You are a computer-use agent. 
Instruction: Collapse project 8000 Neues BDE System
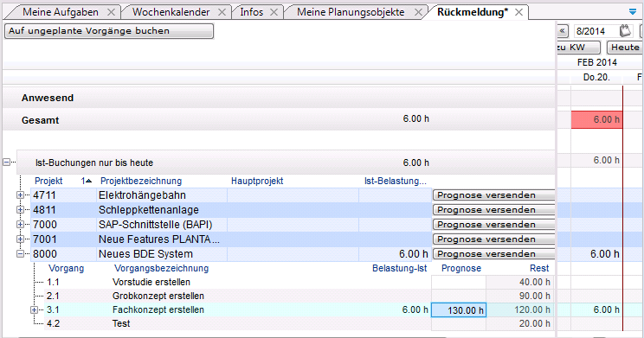tap(20, 254)
